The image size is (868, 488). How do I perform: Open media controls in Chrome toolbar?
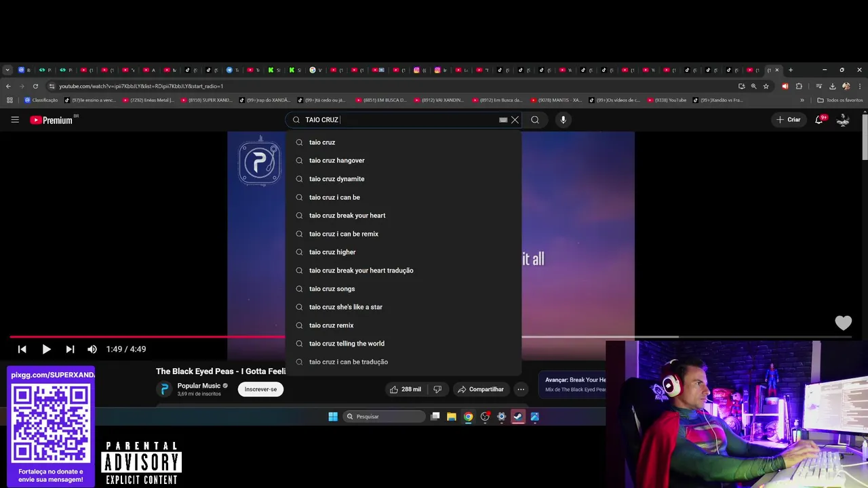coord(819,86)
